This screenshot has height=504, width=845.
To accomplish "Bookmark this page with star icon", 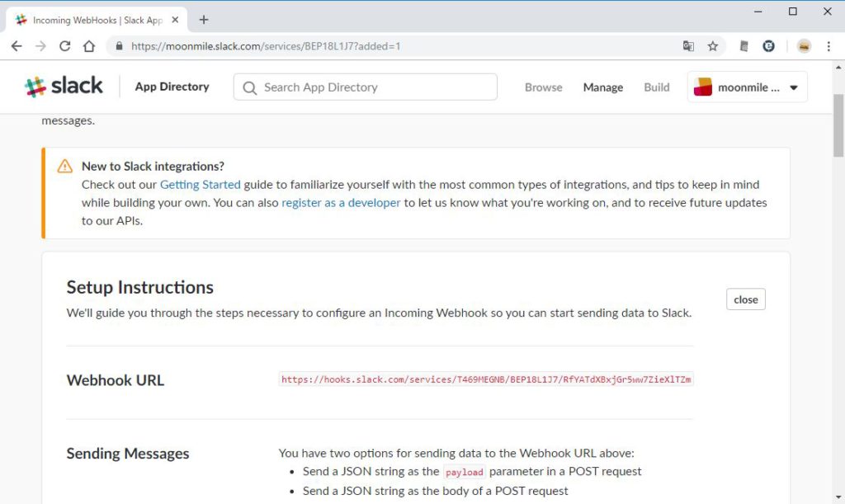I will click(713, 46).
